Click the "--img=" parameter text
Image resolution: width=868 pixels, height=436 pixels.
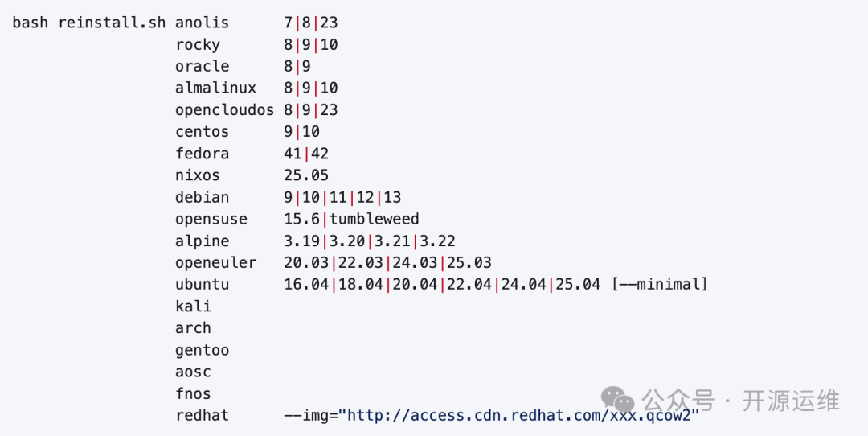[x=310, y=416]
